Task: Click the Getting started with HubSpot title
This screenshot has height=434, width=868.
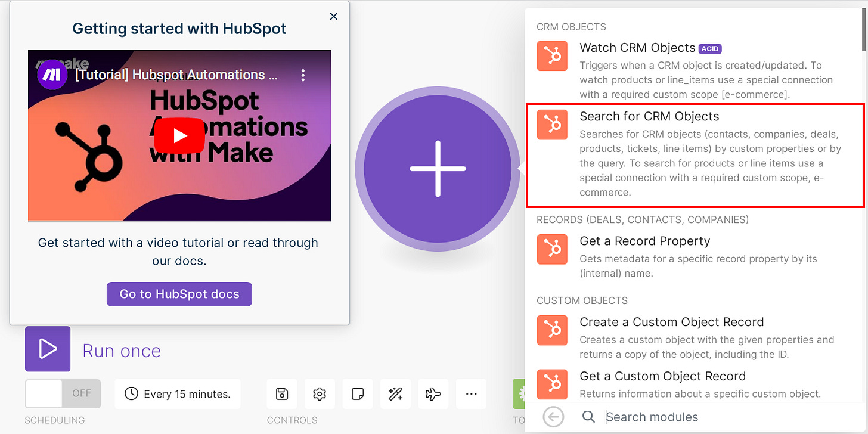Action: [179, 28]
